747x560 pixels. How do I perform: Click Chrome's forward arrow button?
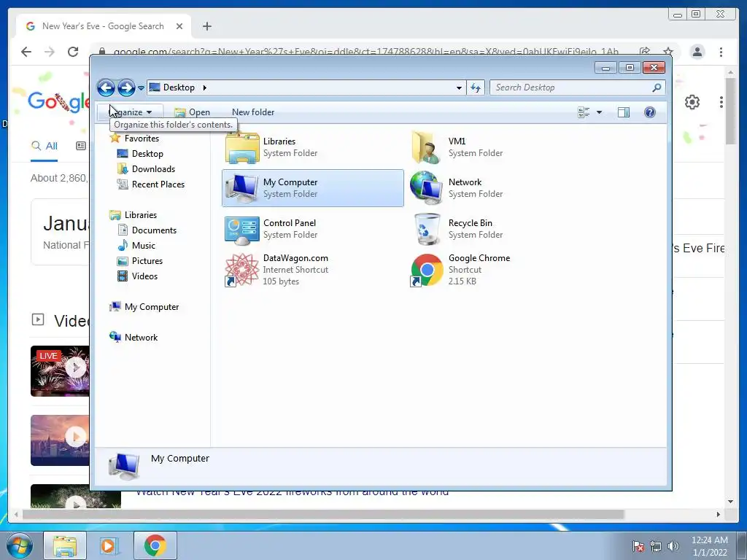[50, 52]
